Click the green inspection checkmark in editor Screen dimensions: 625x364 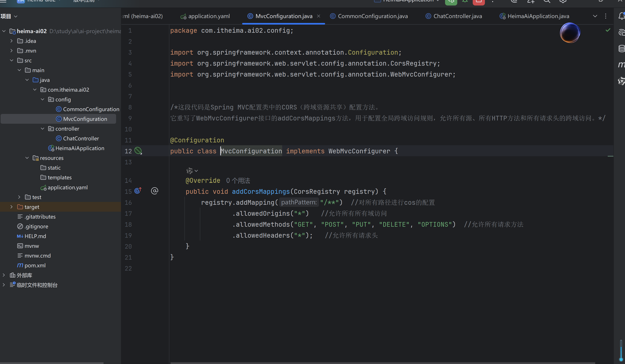coord(608,30)
